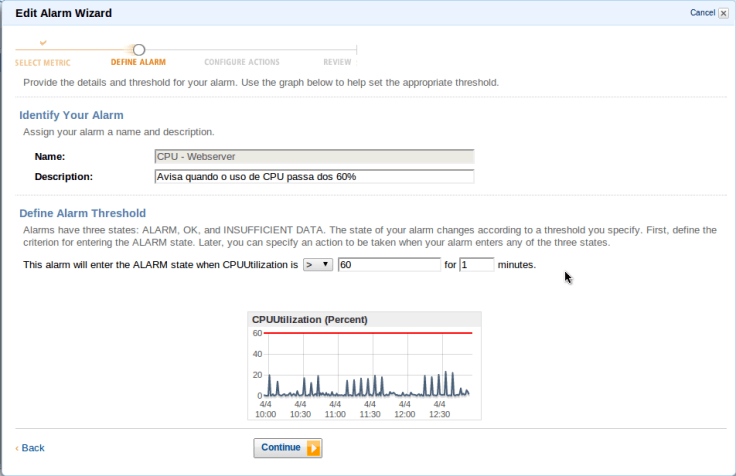Close the wizard with the X icon

coord(723,13)
